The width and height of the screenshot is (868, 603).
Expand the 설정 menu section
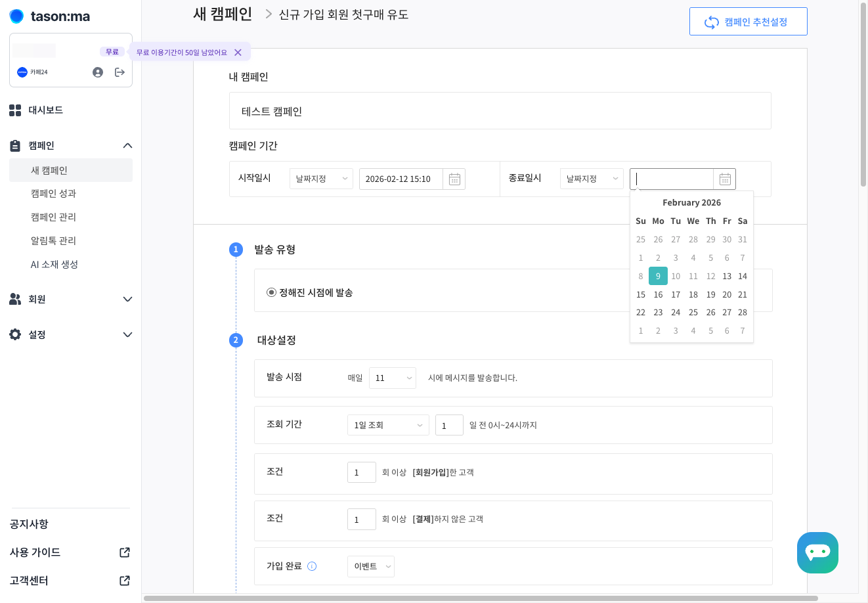tap(127, 335)
